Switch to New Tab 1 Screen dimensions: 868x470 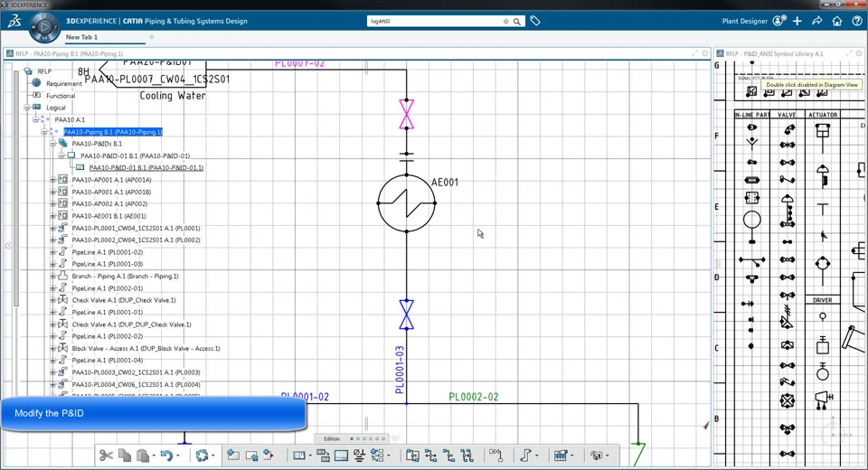click(x=82, y=37)
